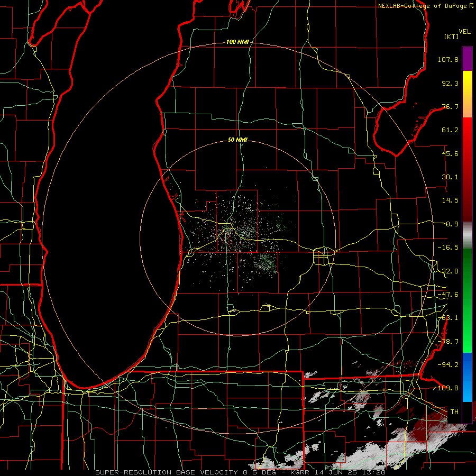Viewport: 476px width, 476px height.
Task: Select the -109.8 value on velocity scale
Action: point(446,388)
